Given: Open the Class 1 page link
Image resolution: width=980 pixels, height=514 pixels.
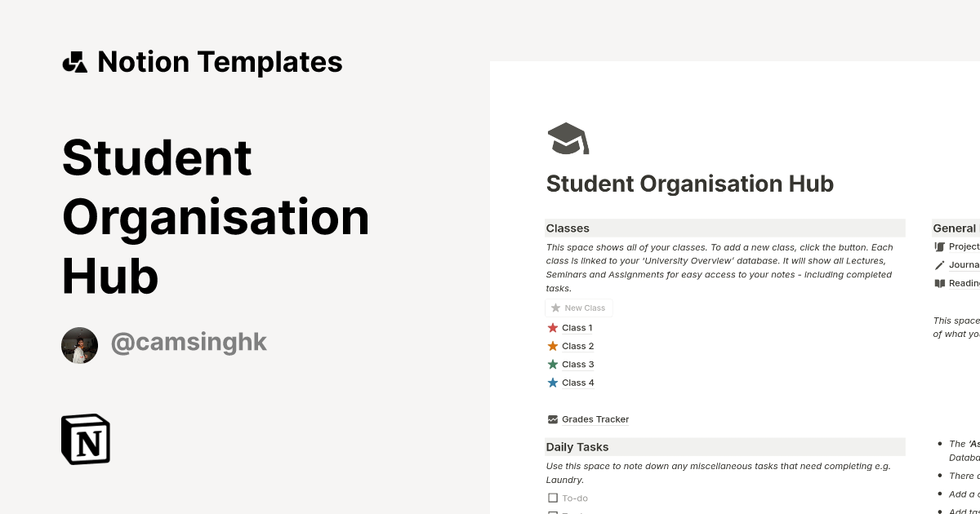Looking at the screenshot, I should [x=577, y=327].
